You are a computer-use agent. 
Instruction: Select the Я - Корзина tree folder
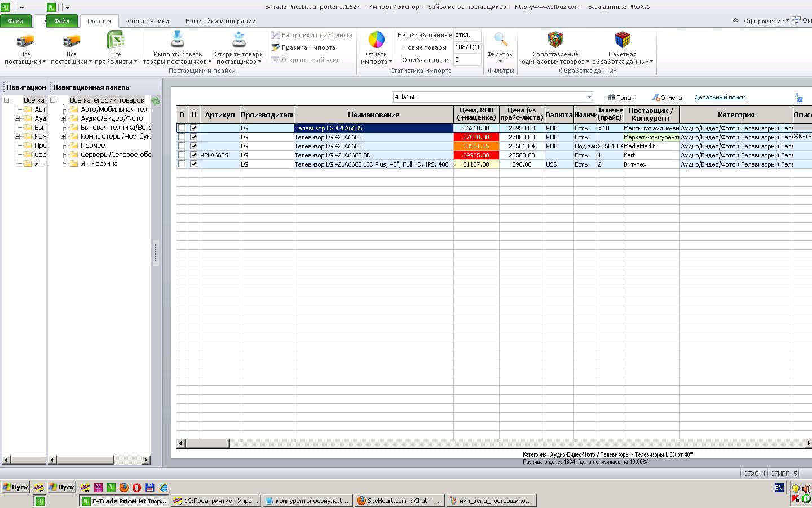point(99,164)
